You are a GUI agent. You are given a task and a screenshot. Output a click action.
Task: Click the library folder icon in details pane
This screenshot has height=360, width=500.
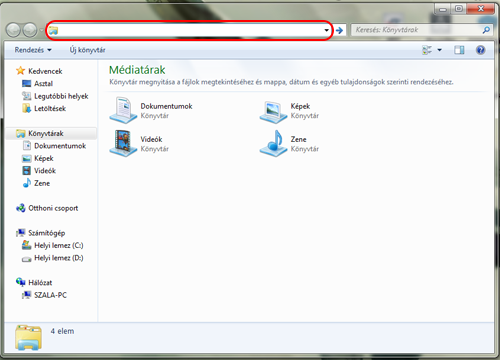(28, 338)
